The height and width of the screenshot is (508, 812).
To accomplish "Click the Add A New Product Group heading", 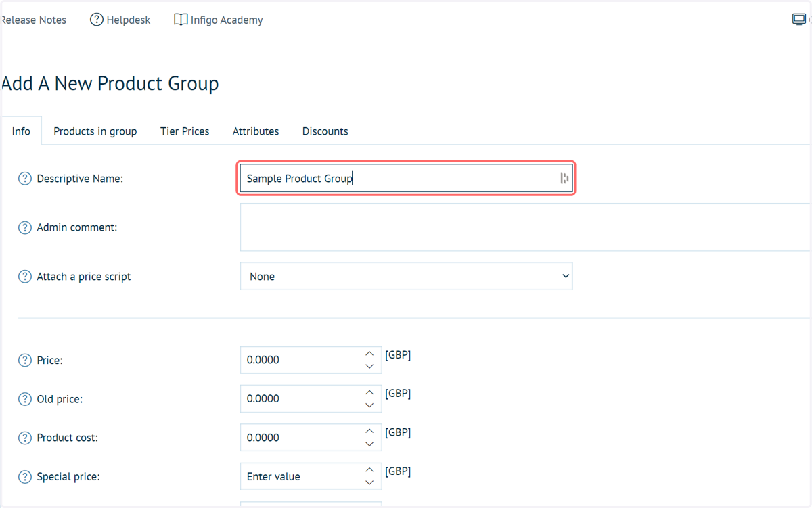I will (x=110, y=83).
